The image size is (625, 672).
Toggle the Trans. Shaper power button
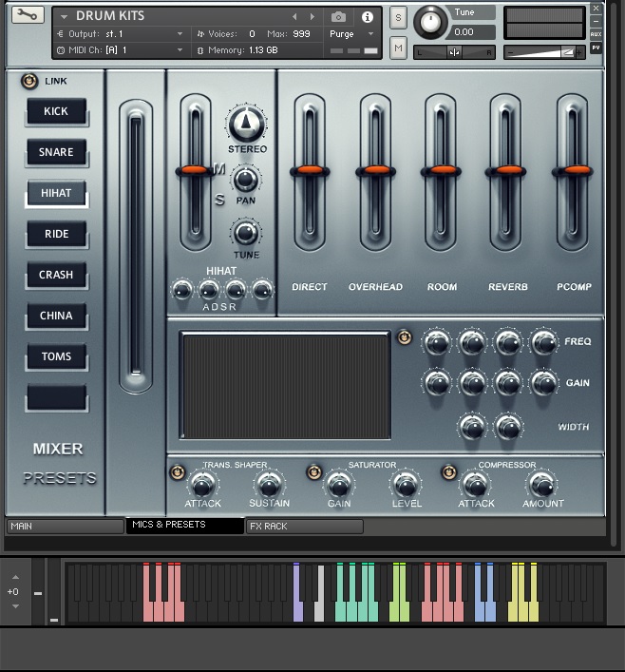point(178,472)
